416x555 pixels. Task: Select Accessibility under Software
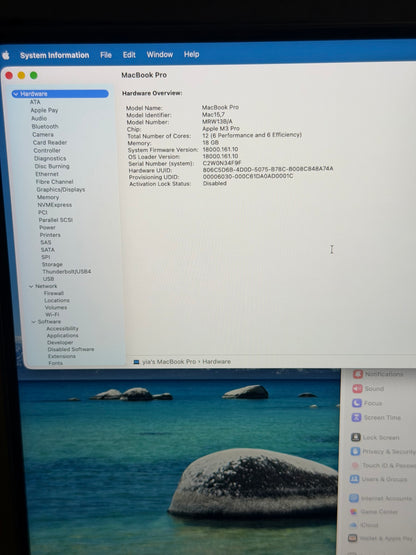click(x=62, y=328)
